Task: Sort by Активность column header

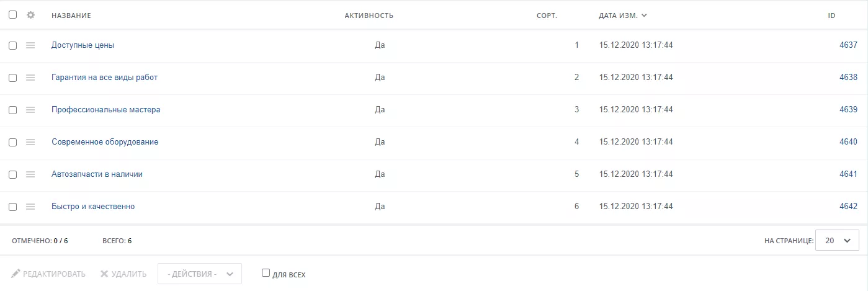Action: pos(369,16)
